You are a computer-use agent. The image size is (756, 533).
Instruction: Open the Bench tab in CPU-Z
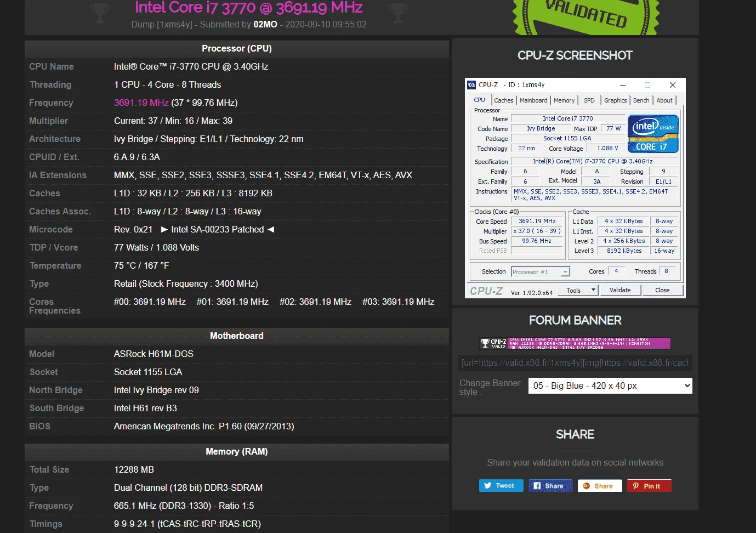641,100
